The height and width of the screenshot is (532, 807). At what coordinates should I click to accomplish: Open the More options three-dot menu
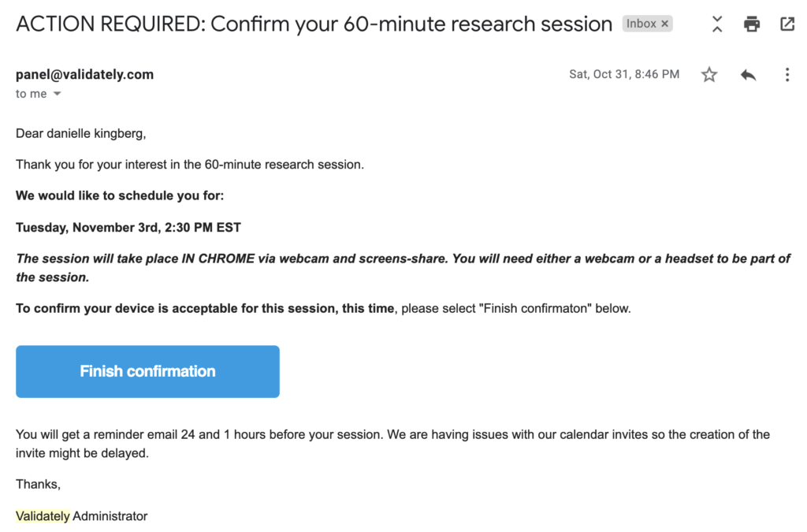click(787, 75)
